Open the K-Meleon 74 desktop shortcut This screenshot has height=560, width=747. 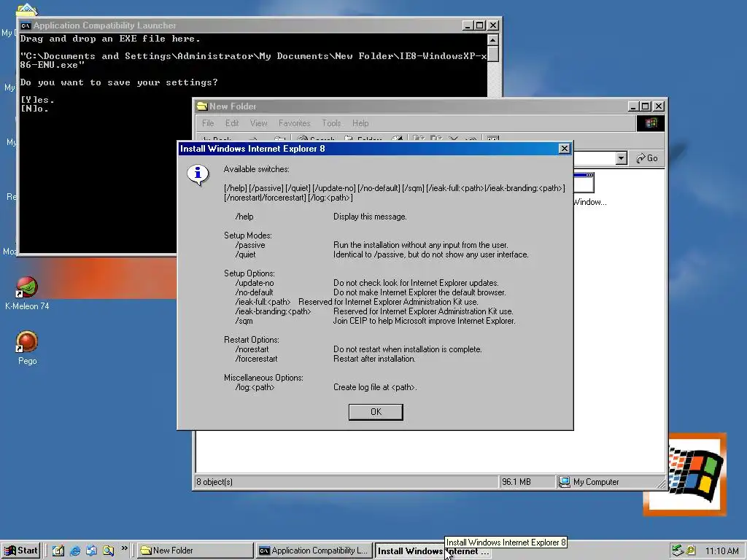27,287
